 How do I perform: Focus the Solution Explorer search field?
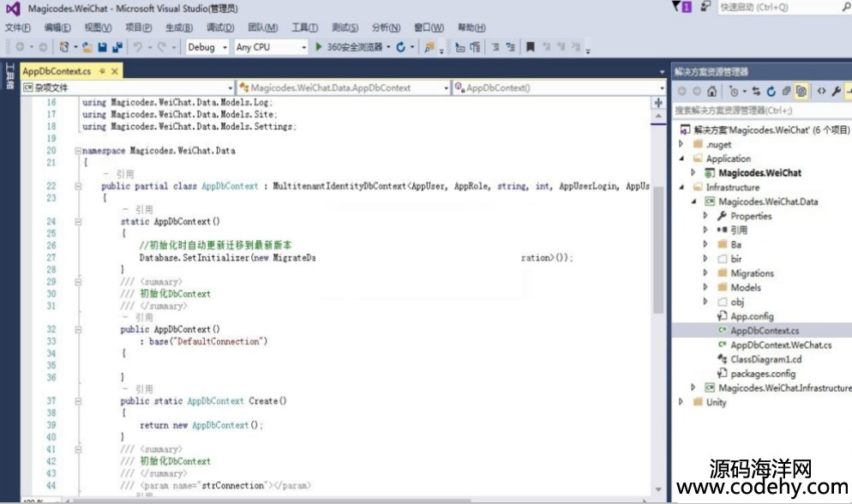762,111
